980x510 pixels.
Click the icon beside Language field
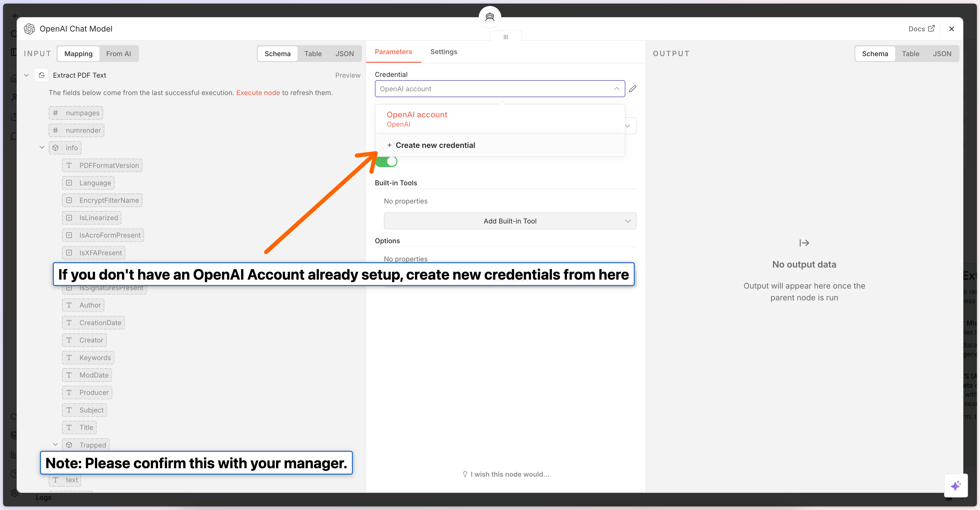point(69,183)
